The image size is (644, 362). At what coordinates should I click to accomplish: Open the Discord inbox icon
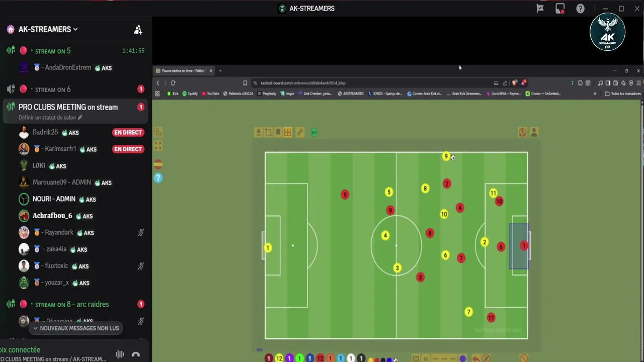(x=560, y=9)
